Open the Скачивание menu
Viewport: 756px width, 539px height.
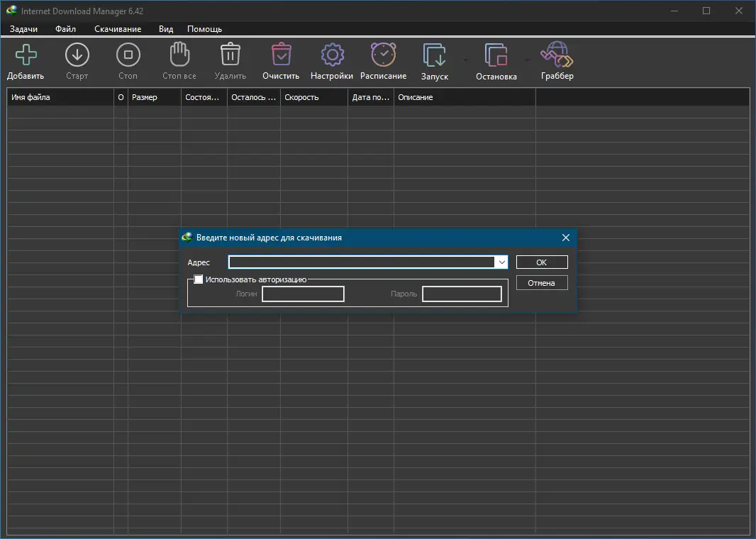point(118,29)
